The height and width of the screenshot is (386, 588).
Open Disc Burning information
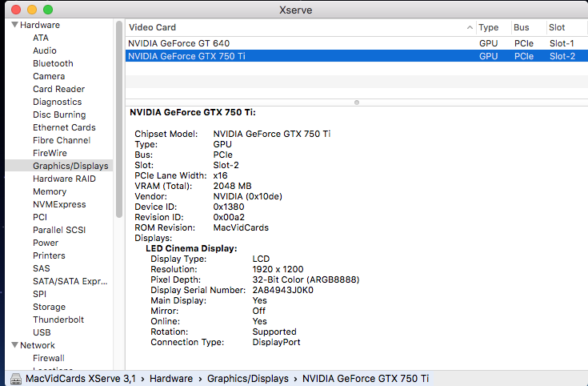pos(59,115)
